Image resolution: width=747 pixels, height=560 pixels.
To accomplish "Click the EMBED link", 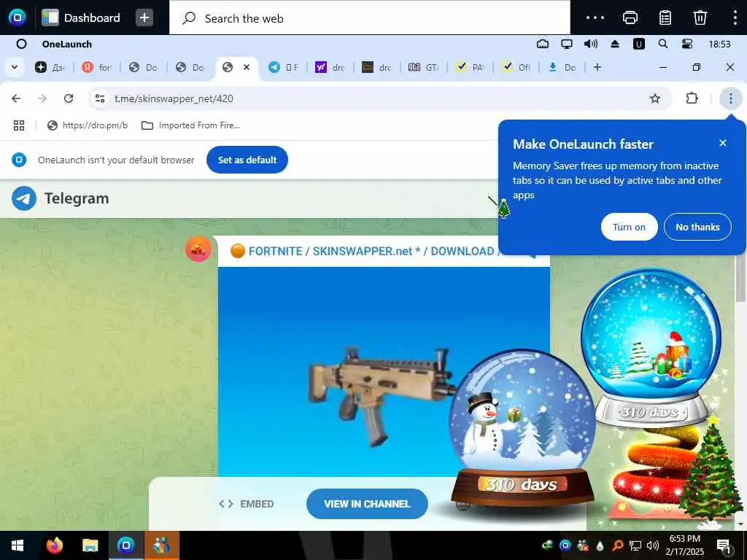I will tap(247, 504).
